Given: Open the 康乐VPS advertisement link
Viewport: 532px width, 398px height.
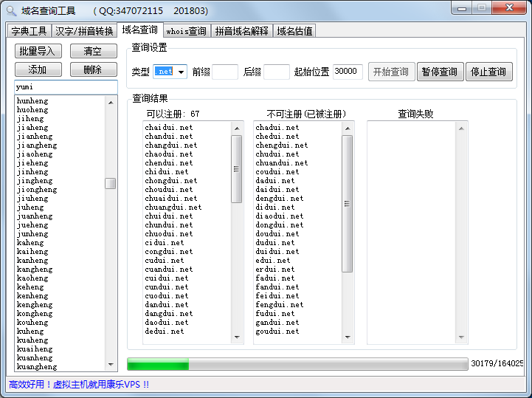Looking at the screenshot, I should (78, 385).
